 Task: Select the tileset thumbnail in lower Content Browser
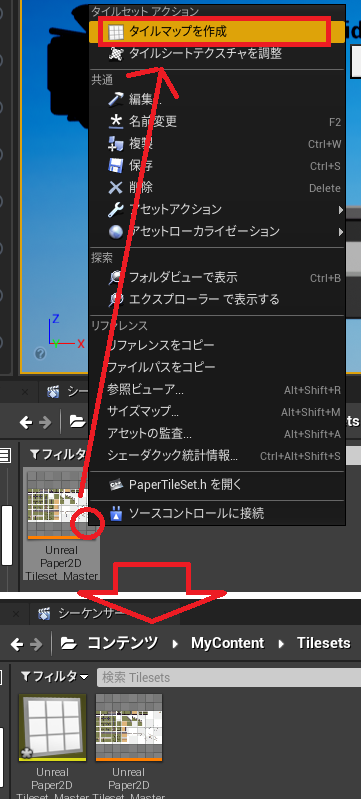pos(129,728)
